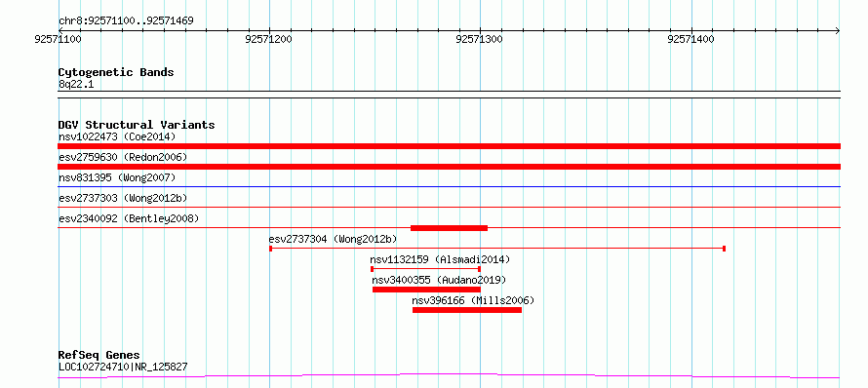Select the magenta RefSeq gene line

coord(449,376)
